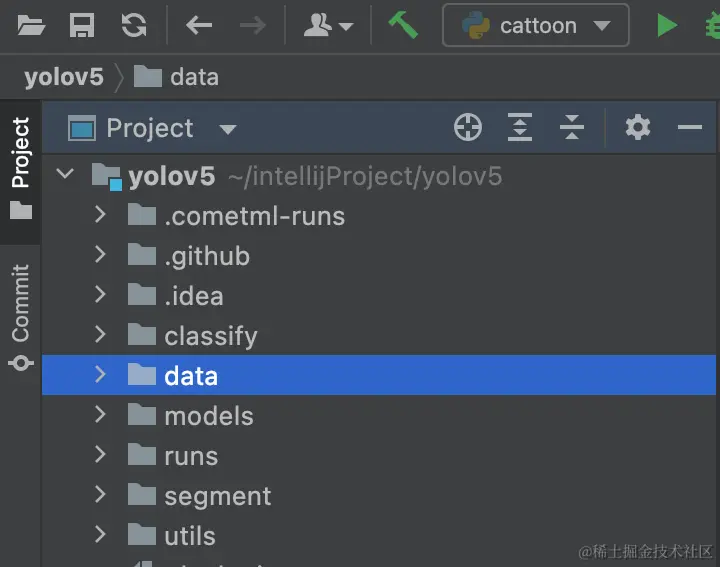Click the Open folder icon in toolbar
Screen dimensions: 720x567
point(31,25)
